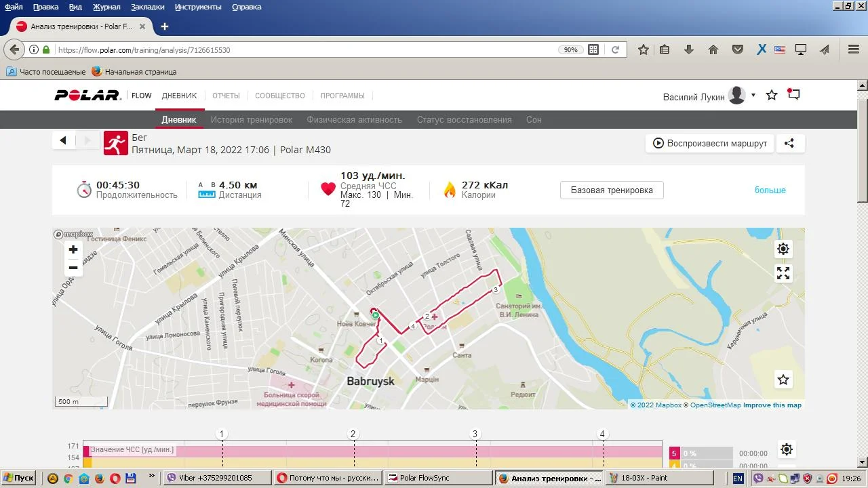
Task: Click the Polar logo
Action: click(88, 96)
